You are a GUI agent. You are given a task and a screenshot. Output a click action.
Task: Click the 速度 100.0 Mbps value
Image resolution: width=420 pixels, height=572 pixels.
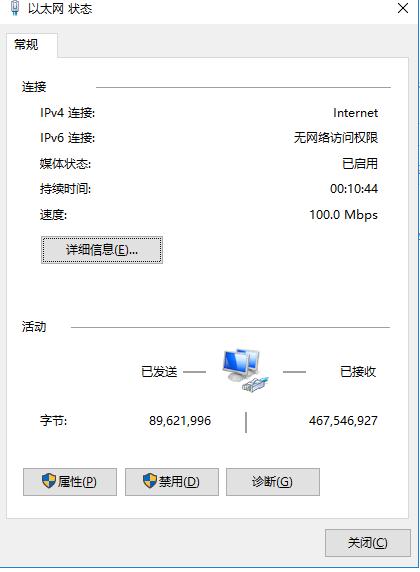click(x=343, y=214)
